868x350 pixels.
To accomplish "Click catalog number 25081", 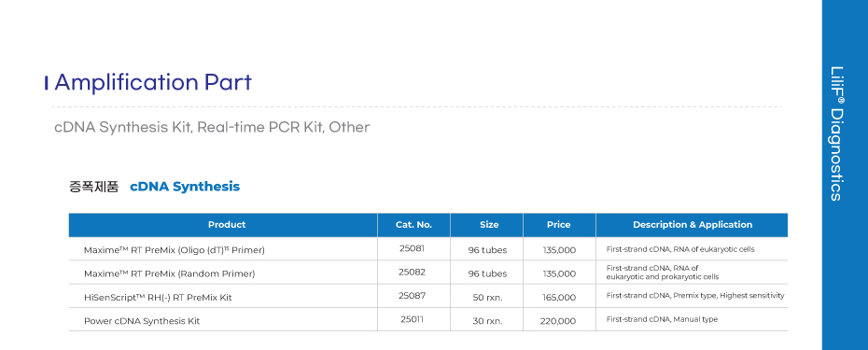I will click(412, 248).
